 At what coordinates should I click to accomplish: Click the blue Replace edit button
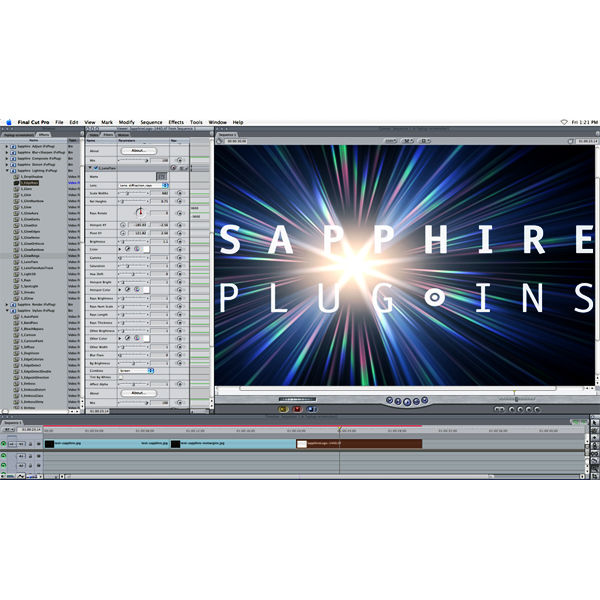click(311, 409)
